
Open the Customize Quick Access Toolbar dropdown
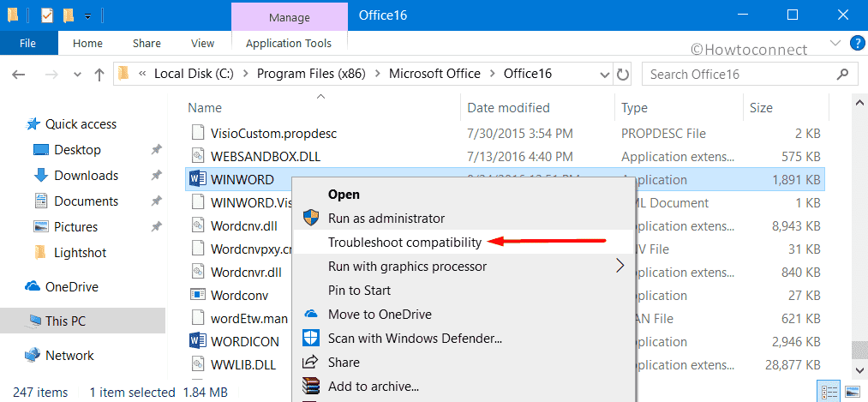(x=87, y=16)
